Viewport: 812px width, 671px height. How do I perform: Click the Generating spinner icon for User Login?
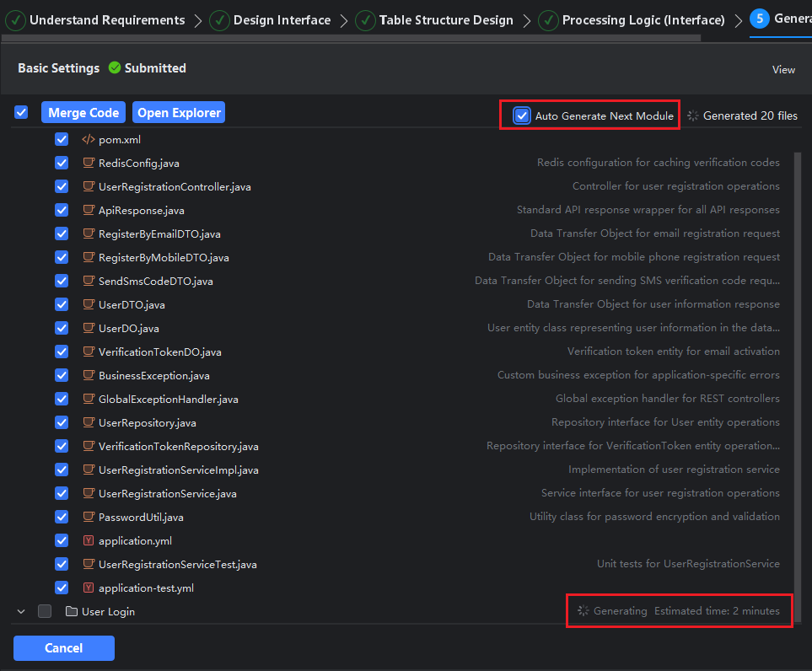click(x=583, y=610)
